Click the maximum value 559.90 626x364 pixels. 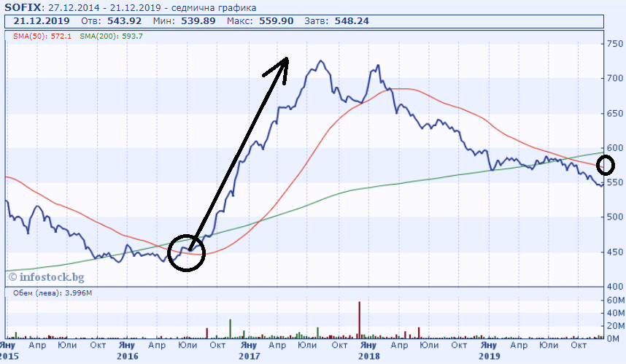[277, 21]
